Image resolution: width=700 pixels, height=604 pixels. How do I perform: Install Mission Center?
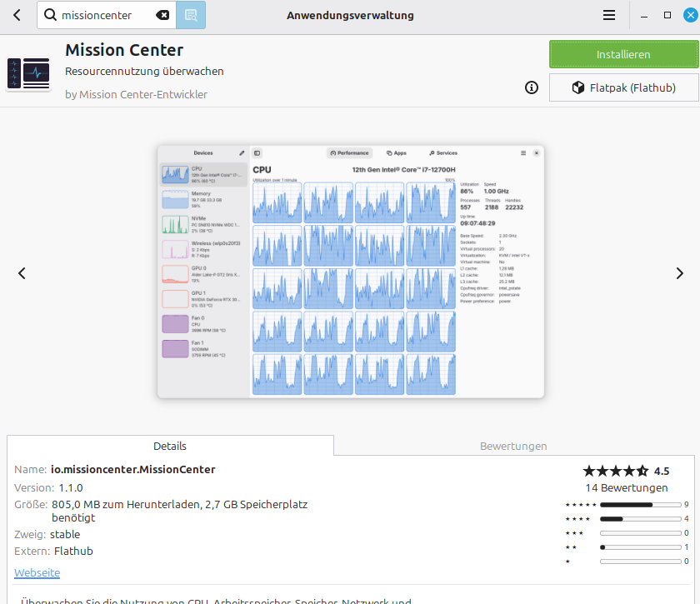623,54
